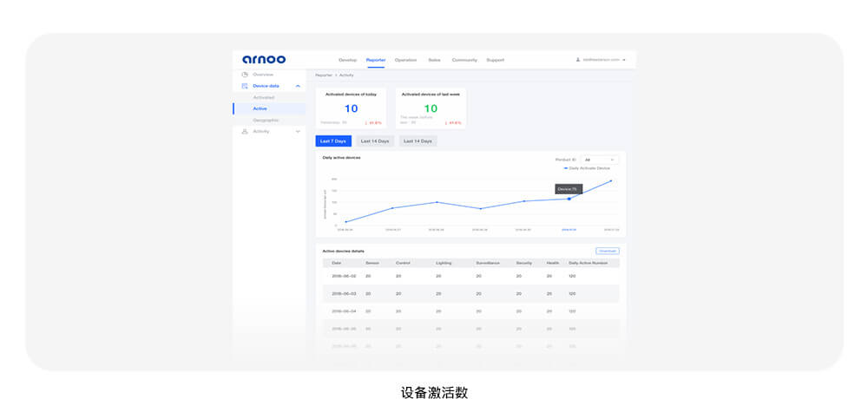Select Last 7 Days filter button
This screenshot has height=399, width=868.
(x=333, y=141)
